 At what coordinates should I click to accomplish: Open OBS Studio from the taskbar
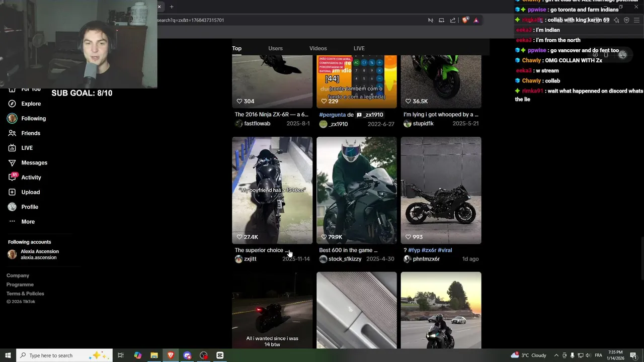coord(204,355)
